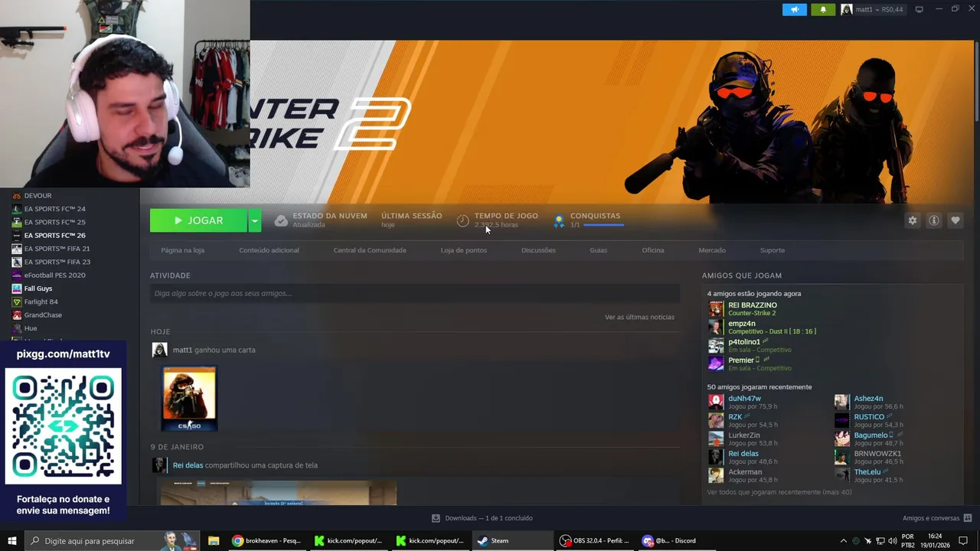
Task: Select Hue in library list
Action: [31, 328]
